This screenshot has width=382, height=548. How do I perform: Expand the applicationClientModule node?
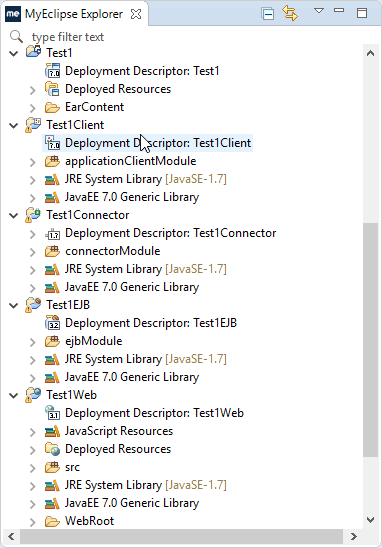pos(33,161)
